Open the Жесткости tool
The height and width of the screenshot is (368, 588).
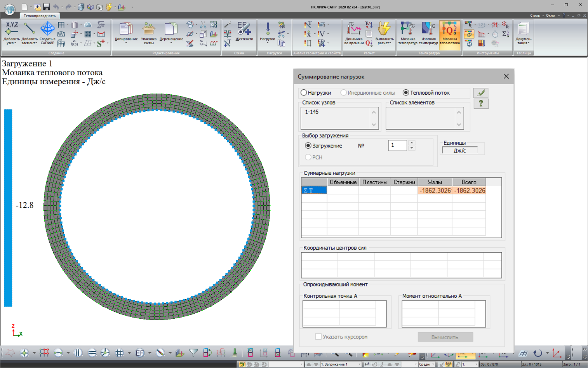click(x=244, y=32)
